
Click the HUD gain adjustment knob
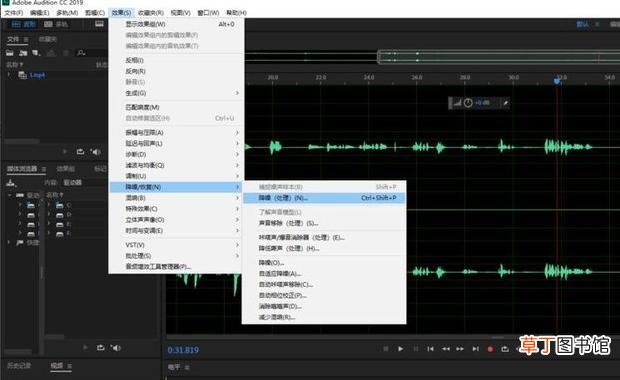coord(468,103)
